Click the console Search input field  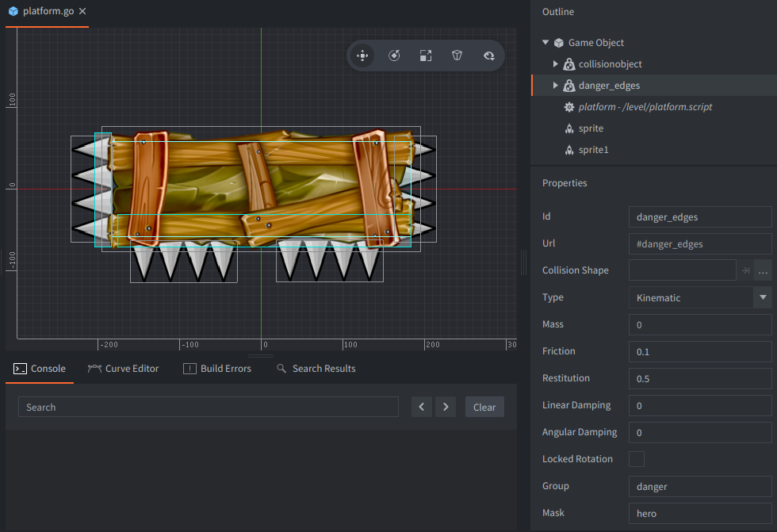click(208, 408)
